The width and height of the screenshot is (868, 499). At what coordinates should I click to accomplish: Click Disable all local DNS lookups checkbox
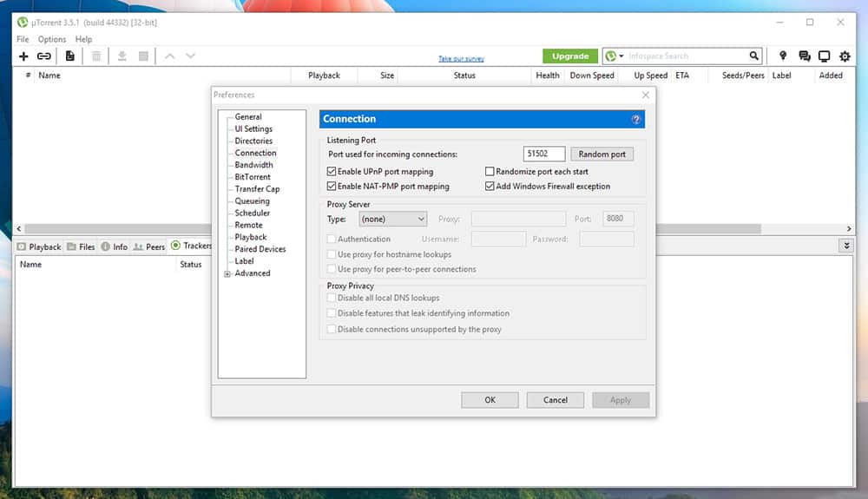[332, 298]
